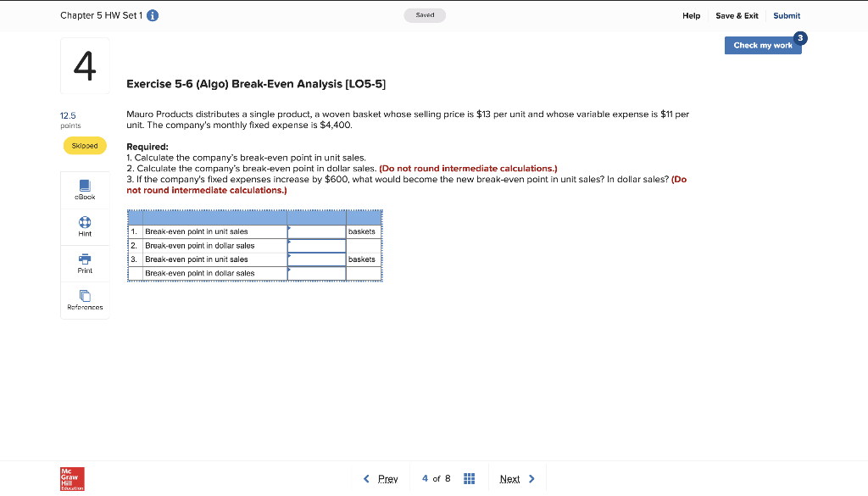Click the answer field for break-even point in unit sales
The image size is (868, 496).
pyautogui.click(x=315, y=231)
